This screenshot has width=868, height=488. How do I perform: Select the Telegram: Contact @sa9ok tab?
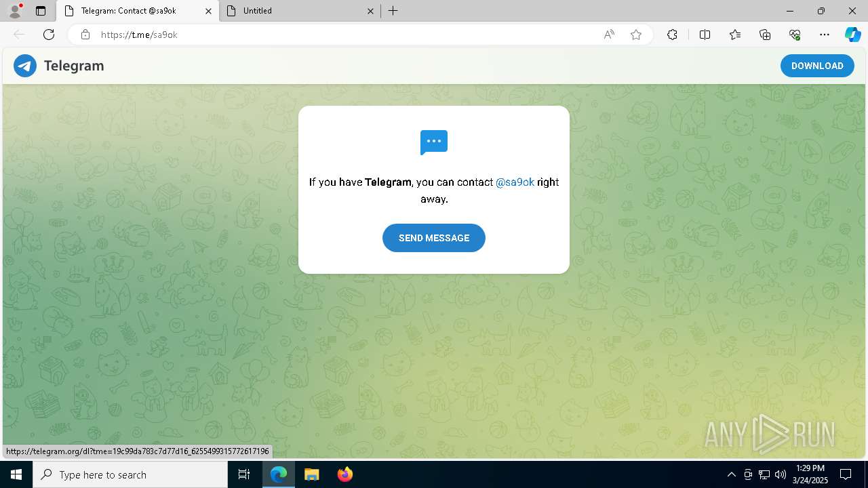138,11
